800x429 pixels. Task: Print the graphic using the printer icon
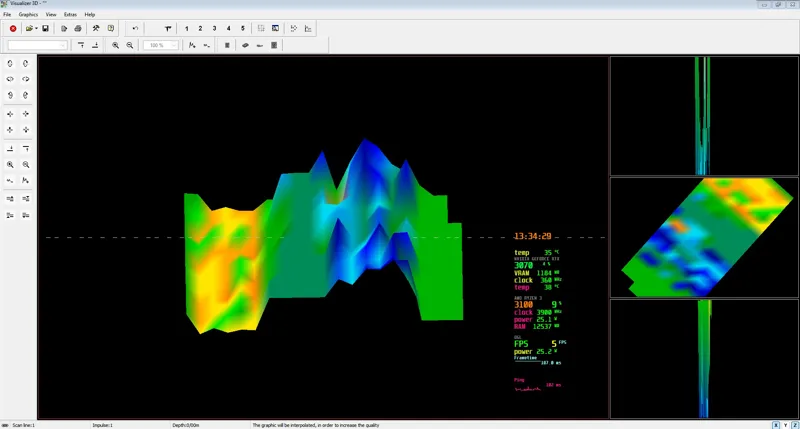point(78,29)
